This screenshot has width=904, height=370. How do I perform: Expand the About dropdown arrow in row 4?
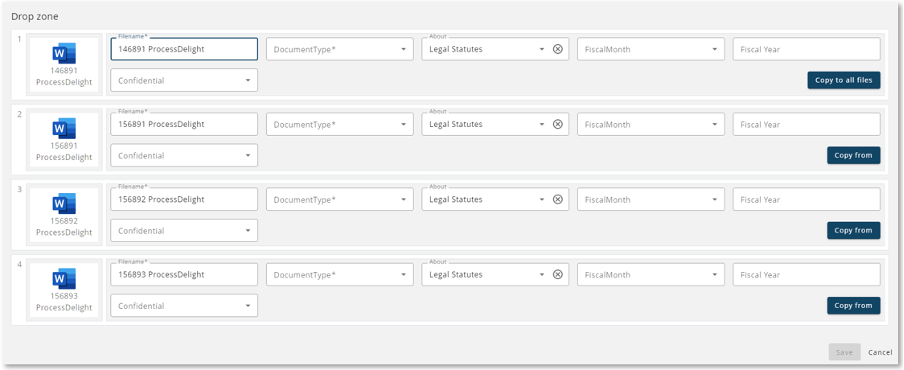(541, 274)
